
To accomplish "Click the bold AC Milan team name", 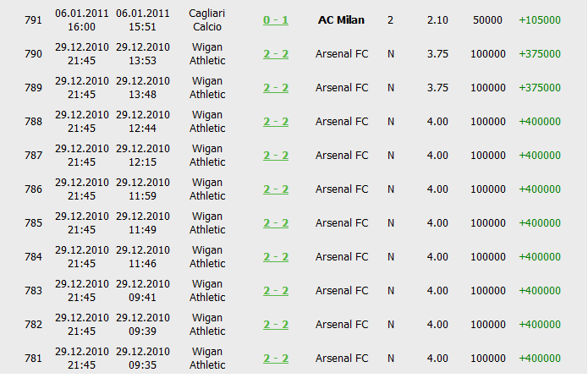I will (x=341, y=20).
